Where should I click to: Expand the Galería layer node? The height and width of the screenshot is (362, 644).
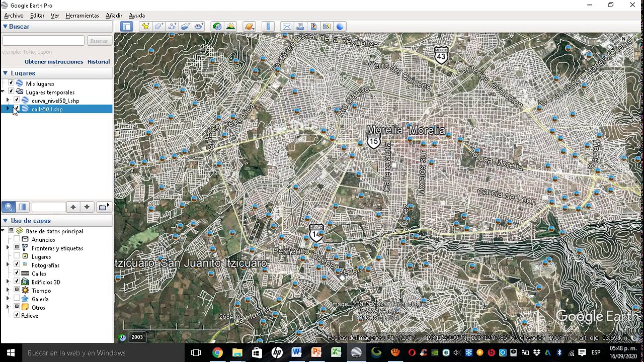point(8,299)
